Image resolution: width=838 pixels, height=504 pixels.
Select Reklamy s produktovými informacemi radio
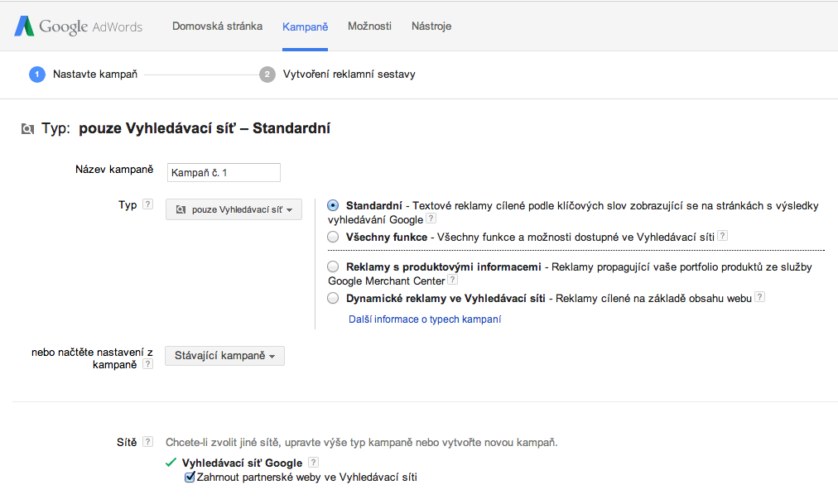pyautogui.click(x=333, y=266)
